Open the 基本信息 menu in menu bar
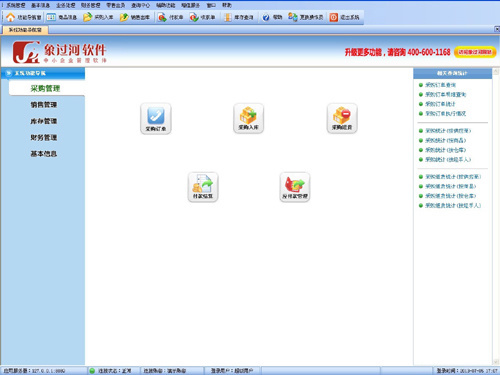This screenshot has height=375, width=500. pyautogui.click(x=41, y=5)
